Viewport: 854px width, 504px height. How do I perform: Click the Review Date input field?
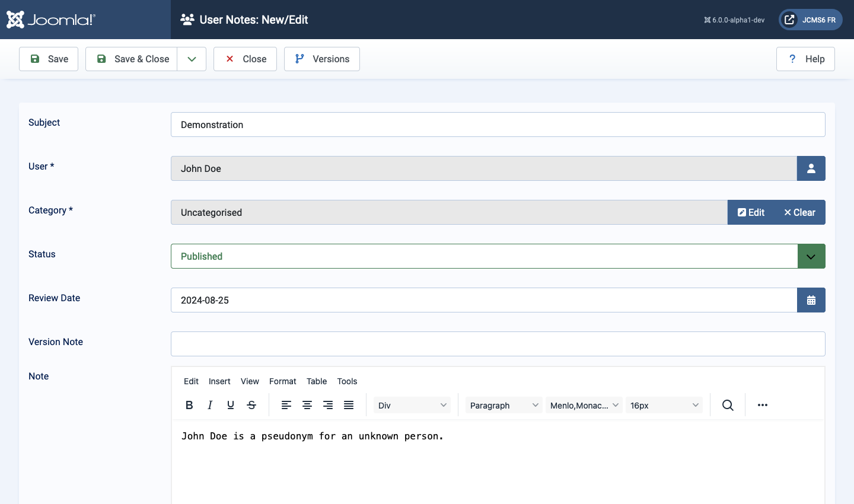(x=484, y=300)
